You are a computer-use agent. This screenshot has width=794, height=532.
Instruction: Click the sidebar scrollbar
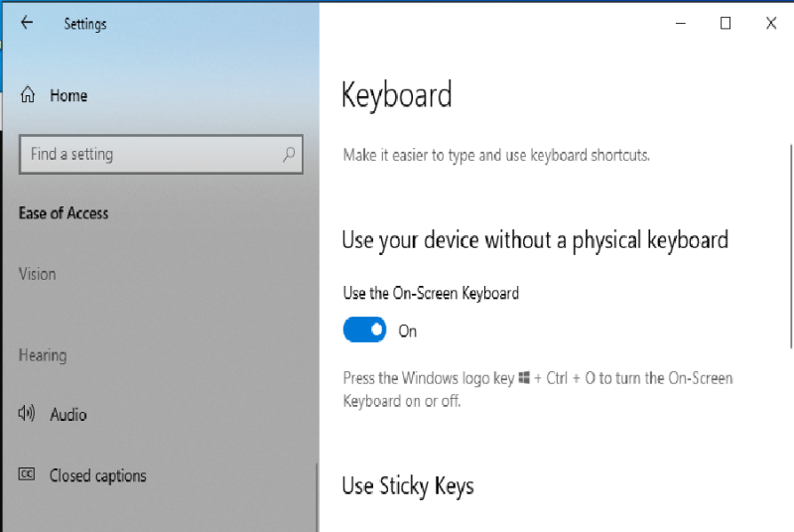(317, 497)
